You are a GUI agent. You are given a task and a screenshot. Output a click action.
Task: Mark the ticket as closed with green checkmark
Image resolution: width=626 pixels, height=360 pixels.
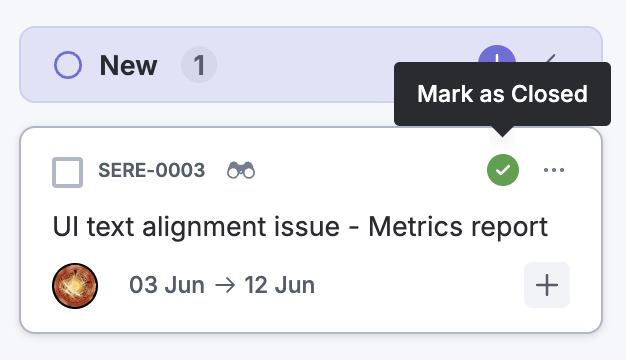click(x=503, y=170)
